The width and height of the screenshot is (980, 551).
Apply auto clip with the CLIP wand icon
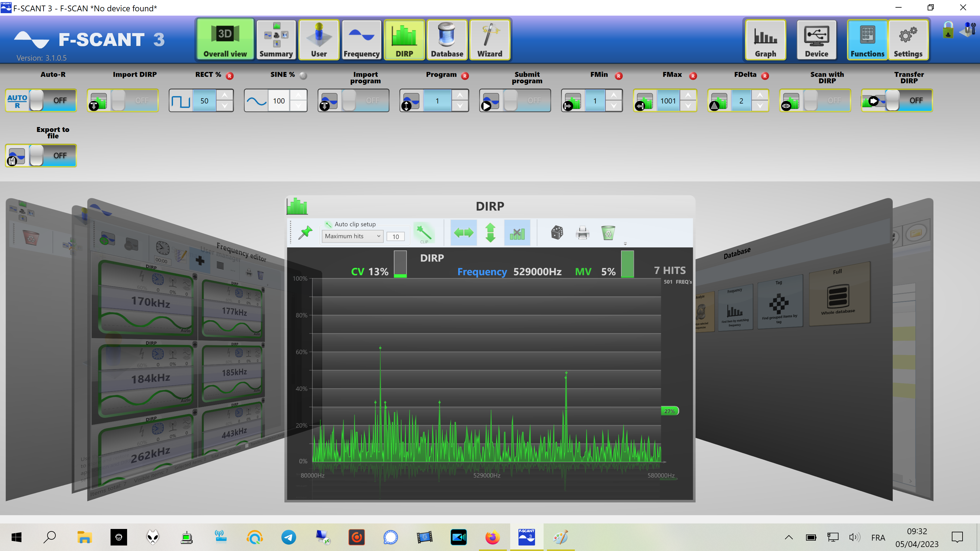[424, 232]
